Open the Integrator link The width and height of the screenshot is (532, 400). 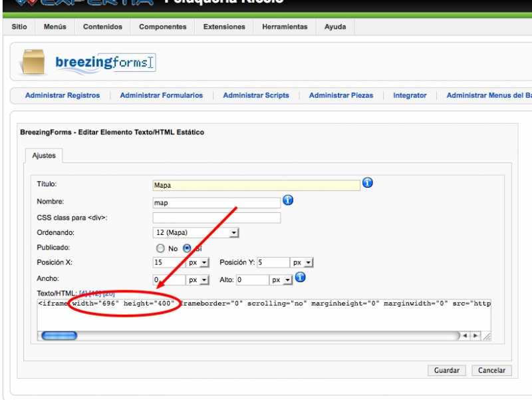pos(410,95)
